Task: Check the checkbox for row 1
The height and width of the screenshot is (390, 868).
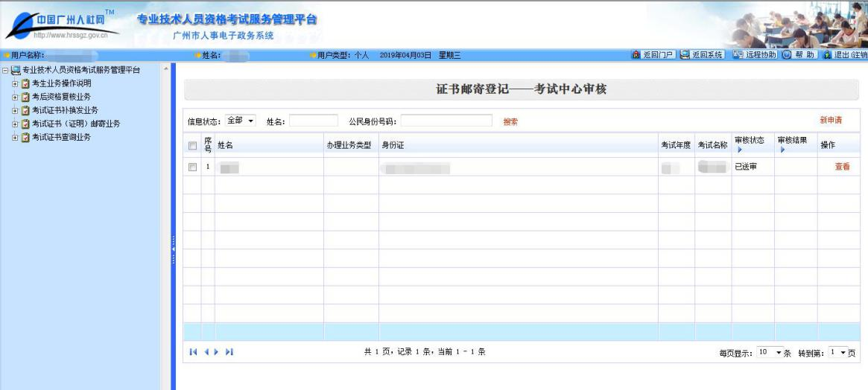Action: tap(193, 167)
